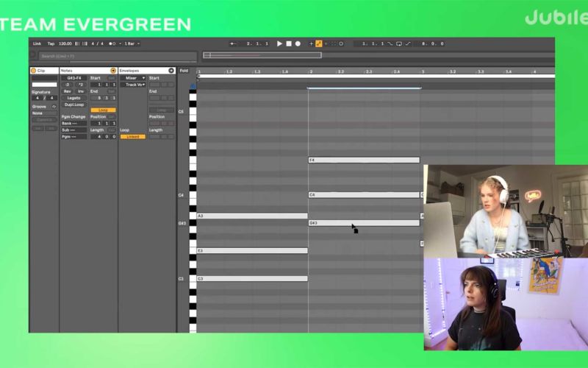Image resolution: width=588 pixels, height=368 pixels.
Task: Click the Notes panel orange round icon
Action: click(x=113, y=71)
